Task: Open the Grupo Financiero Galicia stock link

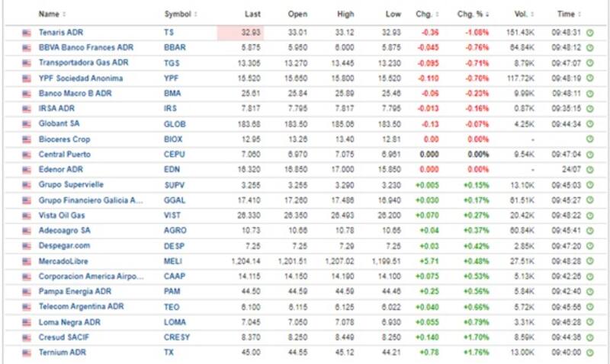Action: pos(90,200)
